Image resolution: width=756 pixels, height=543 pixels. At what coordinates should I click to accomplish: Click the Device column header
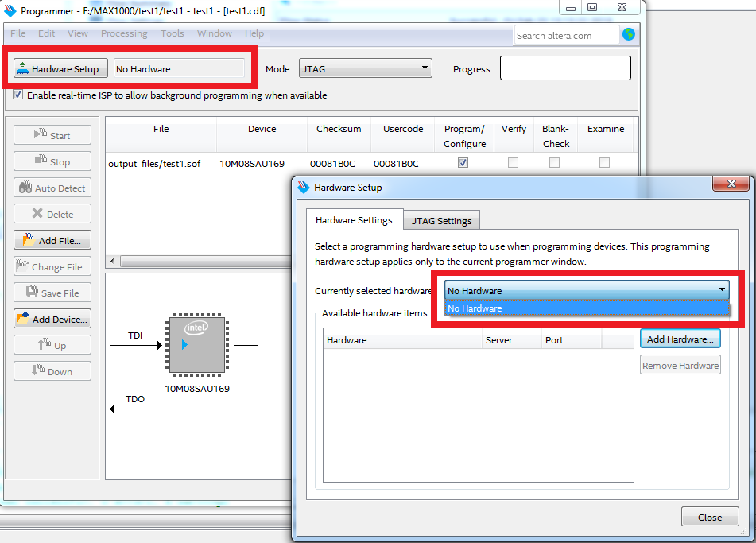click(262, 135)
